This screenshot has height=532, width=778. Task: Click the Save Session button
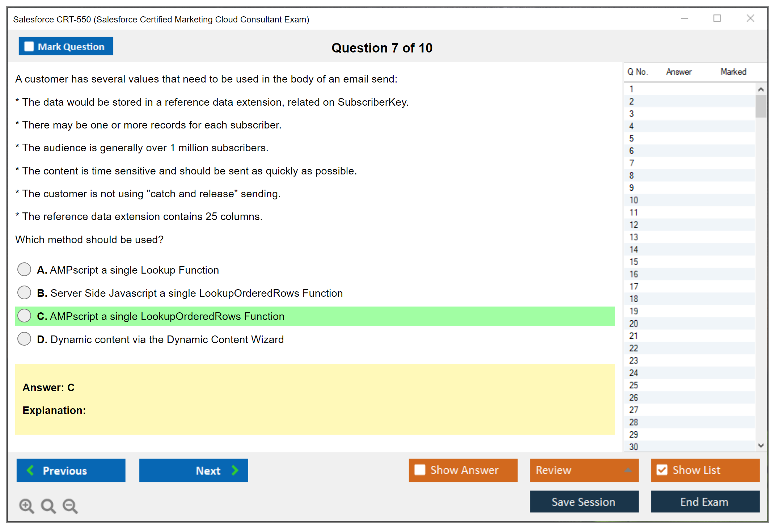click(584, 502)
